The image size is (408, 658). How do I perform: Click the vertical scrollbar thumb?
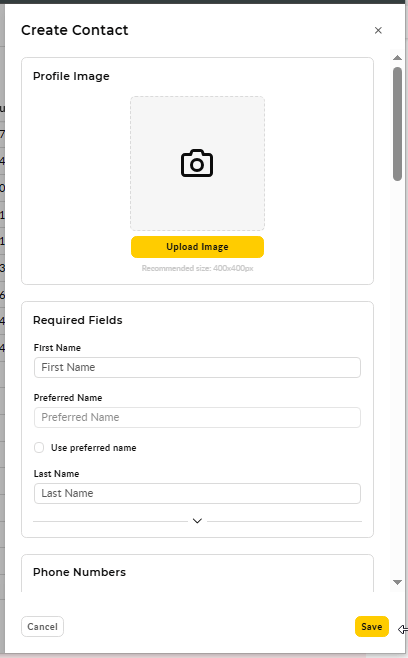point(397,124)
